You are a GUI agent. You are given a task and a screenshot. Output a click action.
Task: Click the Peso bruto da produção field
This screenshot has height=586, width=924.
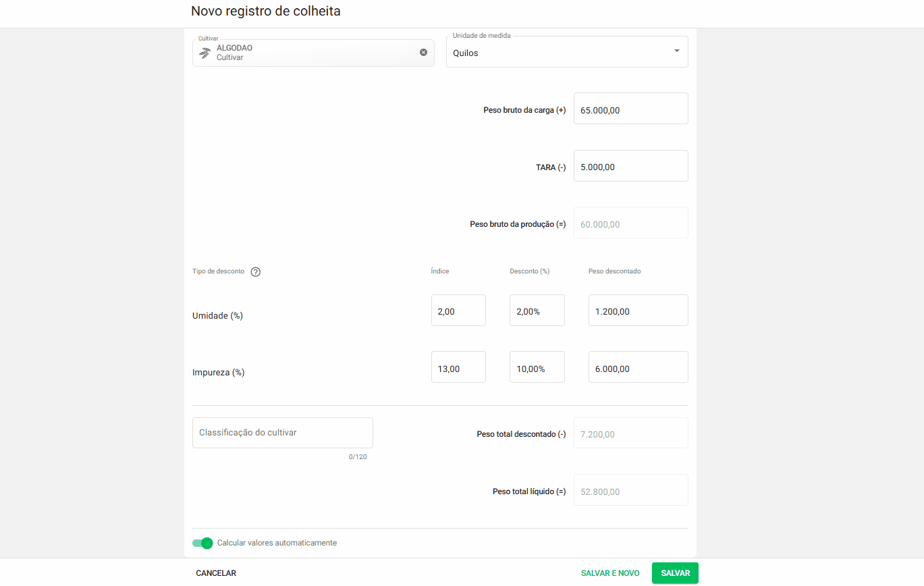click(630, 223)
